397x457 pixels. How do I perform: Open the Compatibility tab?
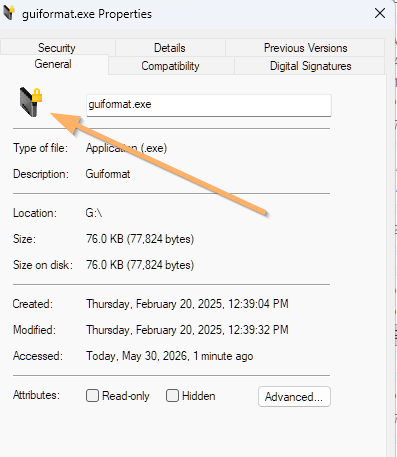point(171,66)
